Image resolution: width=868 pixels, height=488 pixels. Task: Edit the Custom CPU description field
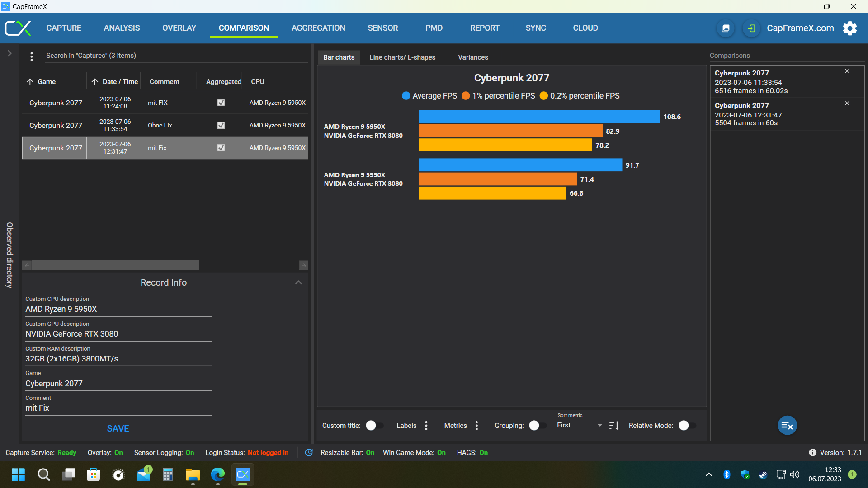[x=118, y=309]
